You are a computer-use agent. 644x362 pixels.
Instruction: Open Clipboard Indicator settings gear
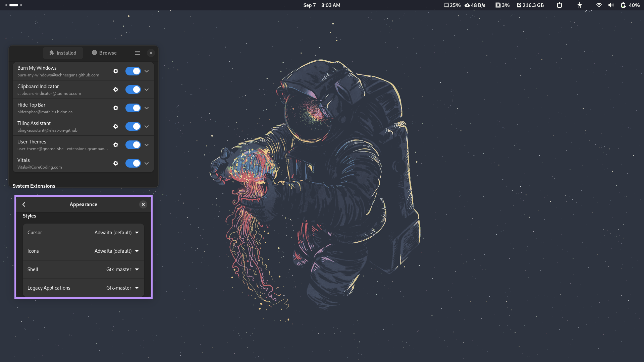115,89
